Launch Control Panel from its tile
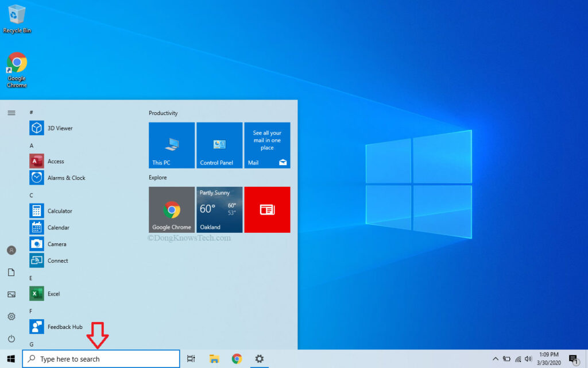This screenshot has width=588, height=368. 219,145
